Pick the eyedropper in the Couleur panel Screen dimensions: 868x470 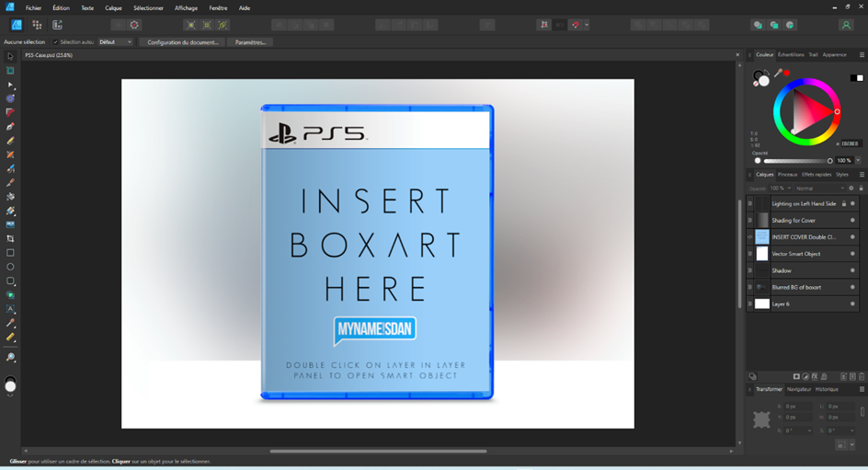point(778,73)
